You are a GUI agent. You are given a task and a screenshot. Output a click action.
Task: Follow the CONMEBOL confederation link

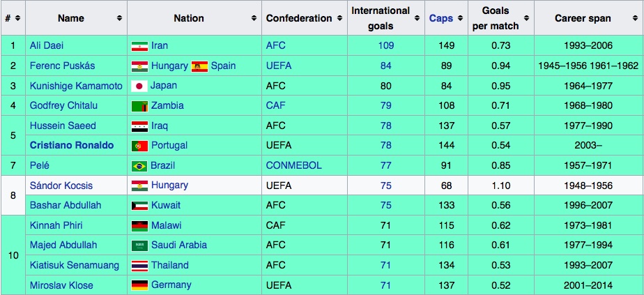tap(293, 166)
